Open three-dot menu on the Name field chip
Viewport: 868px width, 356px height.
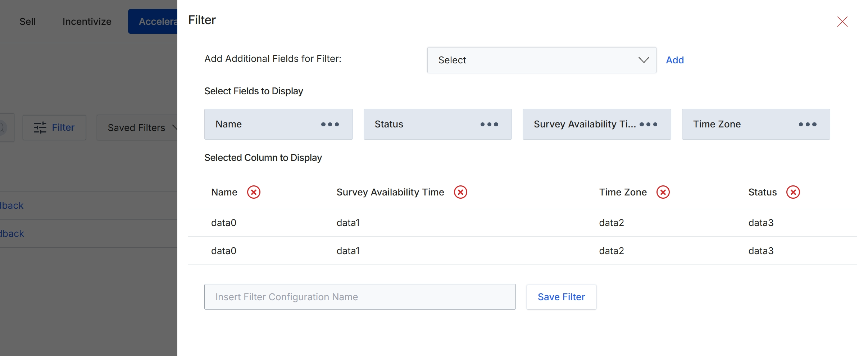330,125
